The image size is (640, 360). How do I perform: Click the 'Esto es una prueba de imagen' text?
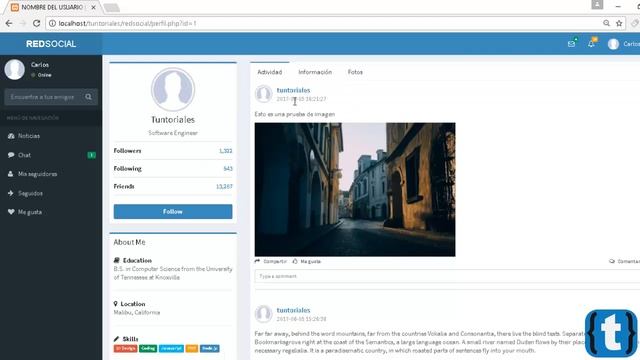[295, 114]
